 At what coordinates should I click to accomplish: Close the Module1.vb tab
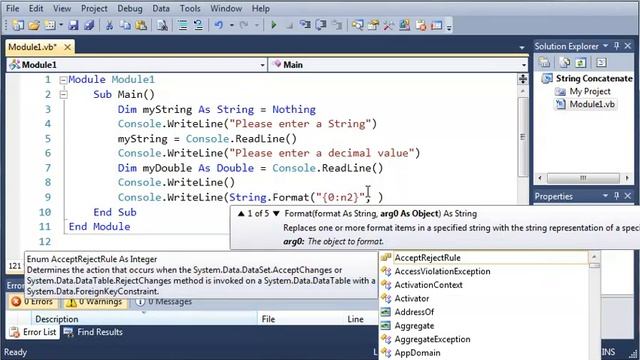point(67,47)
